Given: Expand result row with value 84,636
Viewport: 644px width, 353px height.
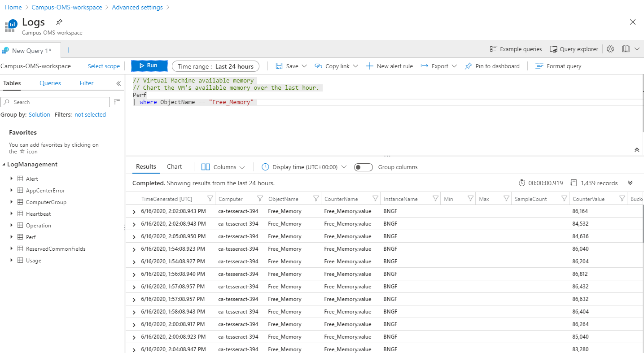Looking at the screenshot, I should [134, 236].
